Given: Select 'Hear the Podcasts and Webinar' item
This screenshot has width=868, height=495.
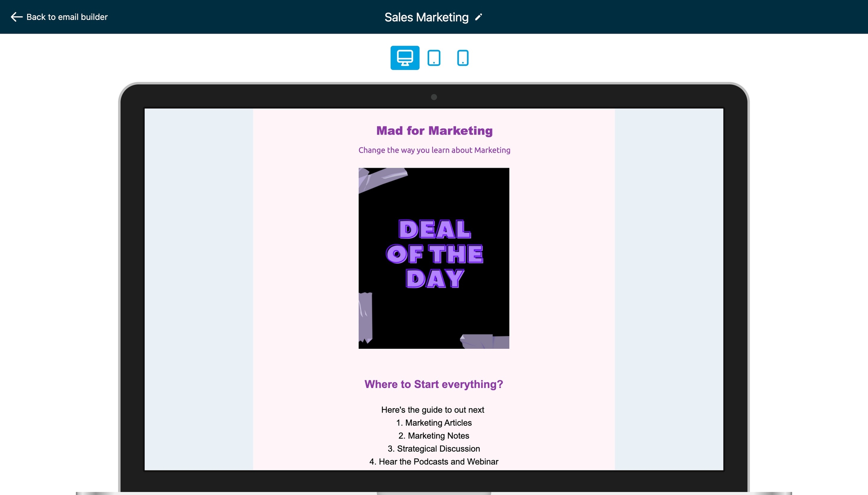Looking at the screenshot, I should pos(434,461).
